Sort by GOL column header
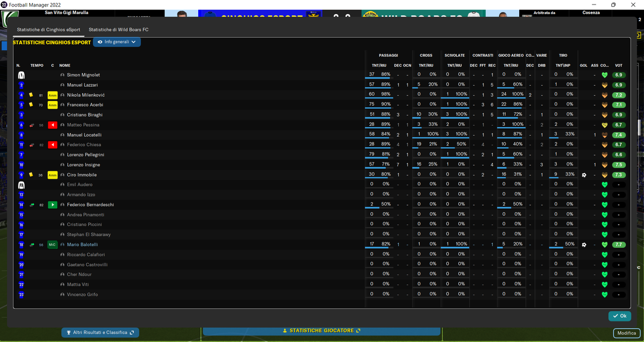The image size is (644, 342). 584,65
